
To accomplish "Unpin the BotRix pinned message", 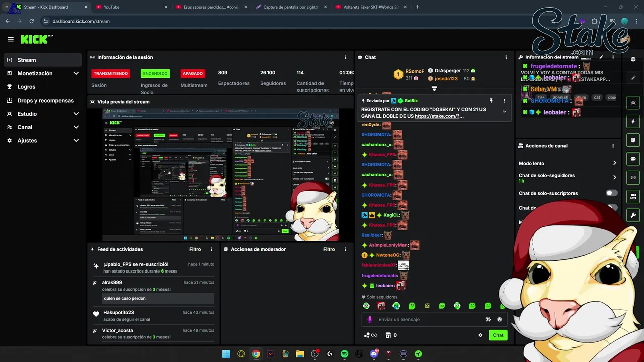I will coord(491,101).
